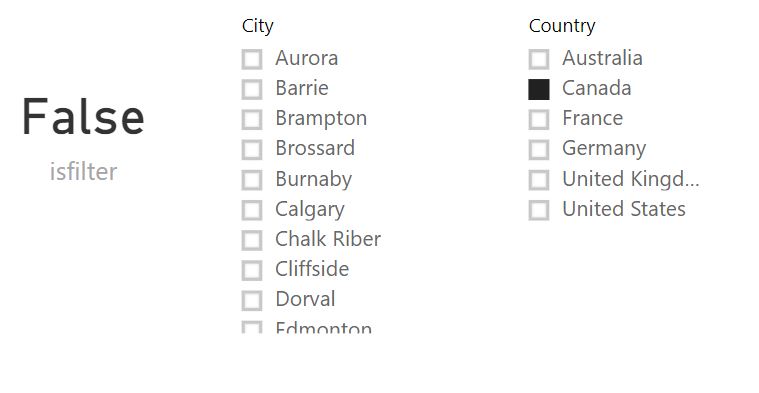The height and width of the screenshot is (393, 759).
Task: Check the United Kingd... checkbox
Action: [x=539, y=180]
